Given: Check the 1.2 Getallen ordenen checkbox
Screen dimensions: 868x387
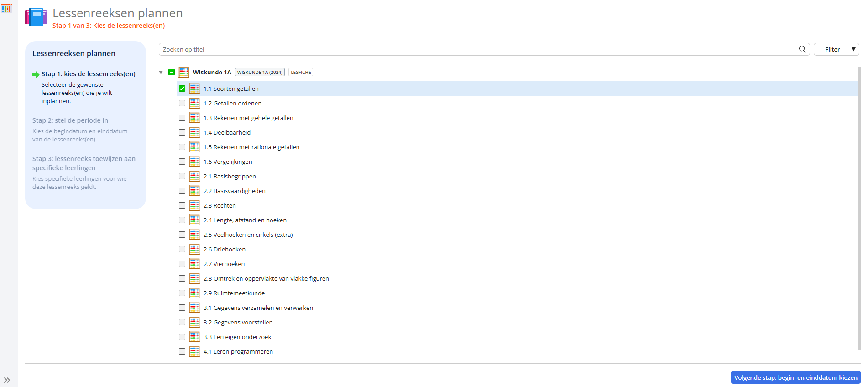Looking at the screenshot, I should (x=182, y=103).
